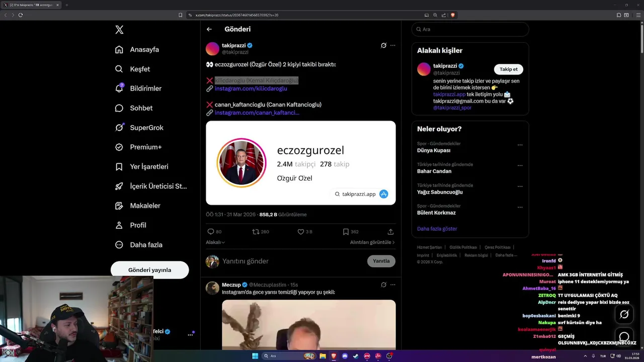Open the browser zoom icon in address bar
This screenshot has height=362, width=644.
tap(435, 15)
